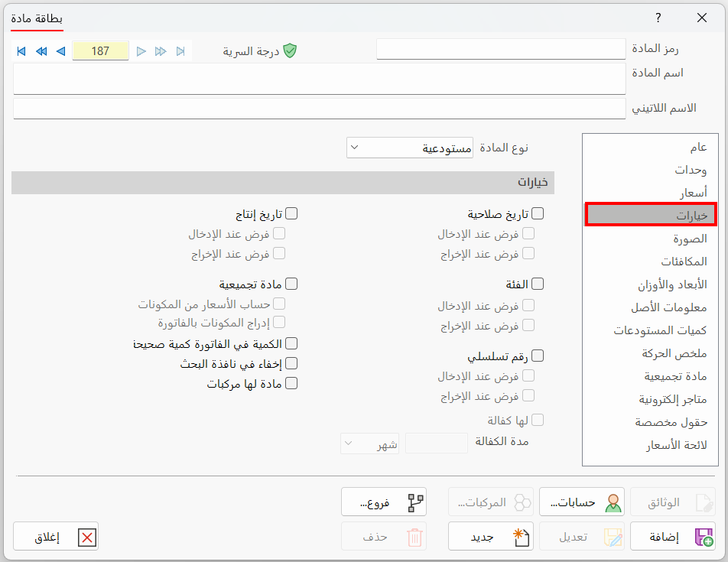Click the الوثائق button
The width and height of the screenshot is (728, 562).
click(x=673, y=502)
